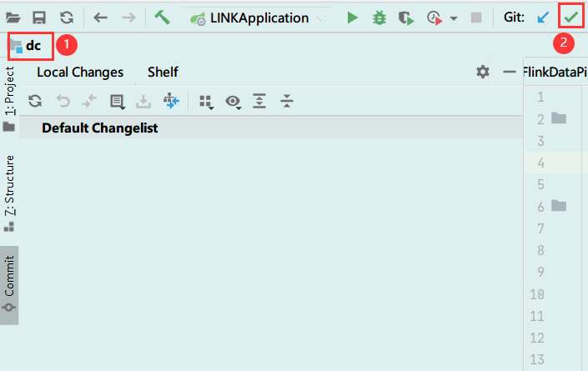Viewport: 588px width, 371px height.
Task: Switch to the Shelf tab
Action: tap(163, 72)
